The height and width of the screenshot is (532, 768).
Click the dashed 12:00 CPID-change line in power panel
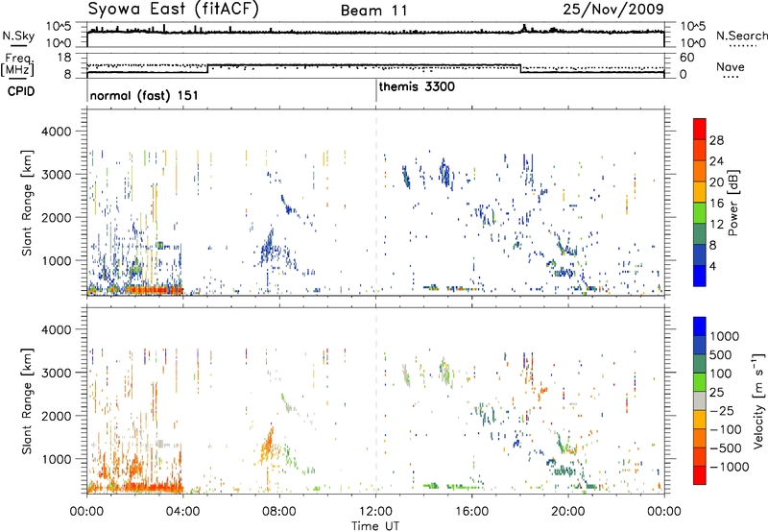coord(376,203)
